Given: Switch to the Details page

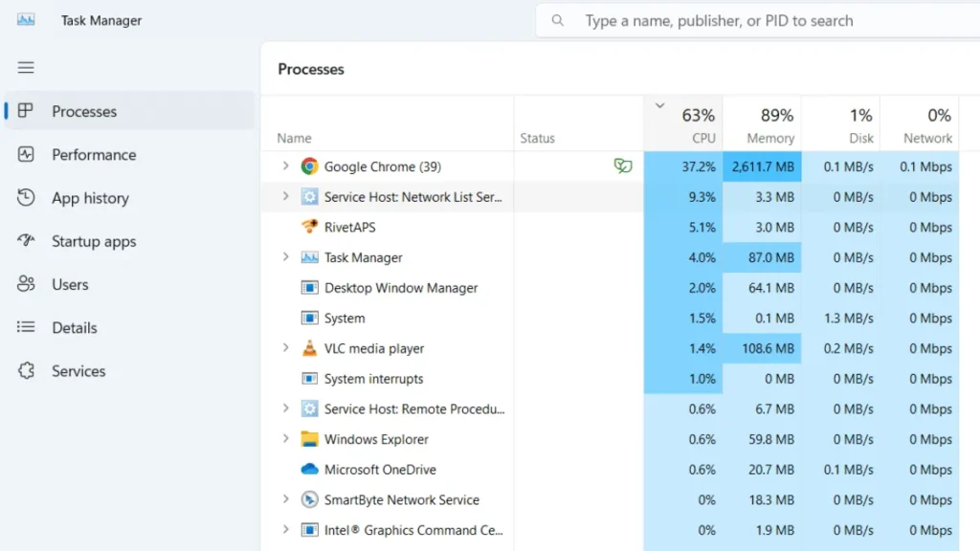Looking at the screenshot, I should tap(129, 327).
